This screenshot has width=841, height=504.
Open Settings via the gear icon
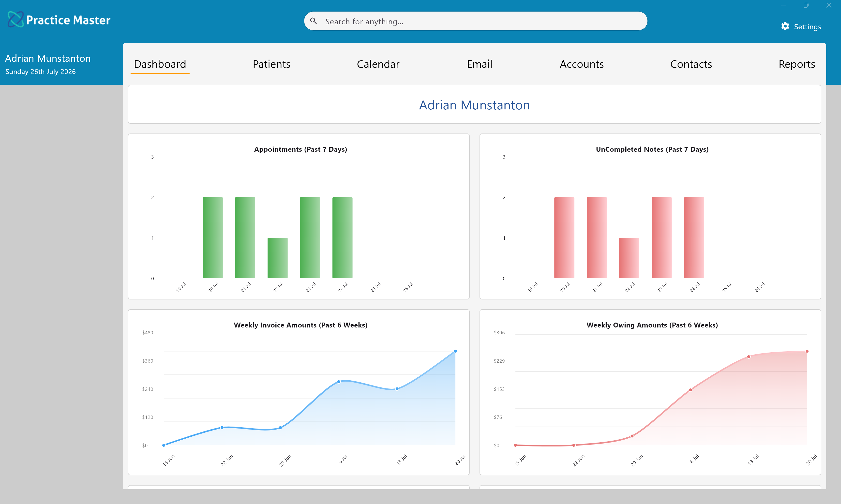coord(785,27)
